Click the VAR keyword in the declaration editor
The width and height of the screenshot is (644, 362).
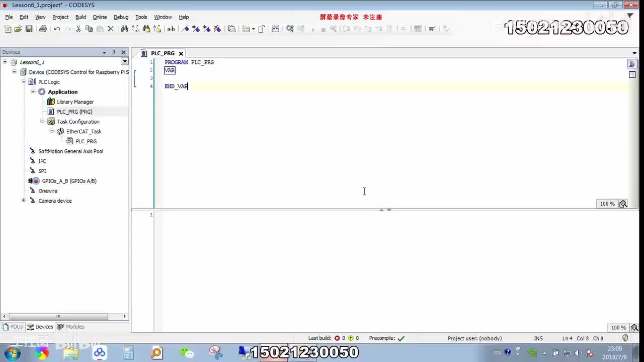tap(170, 70)
